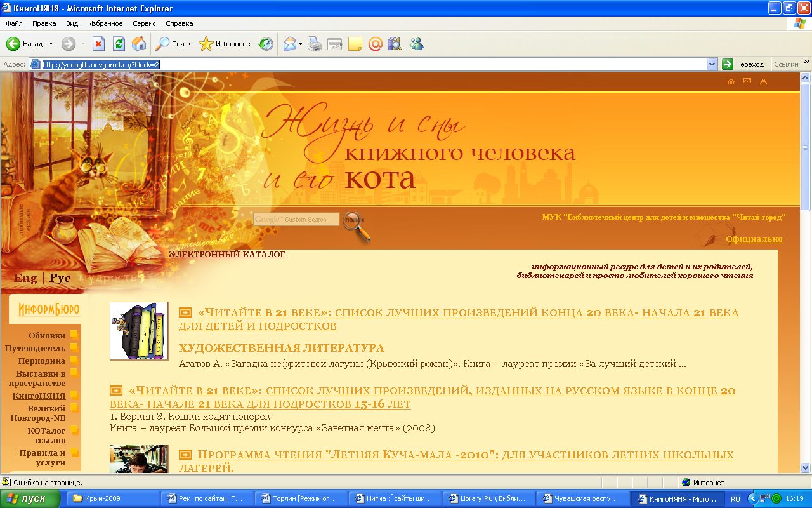Open the Избранное (Favorites) star toolbar button
Image resolution: width=812 pixels, height=508 pixels.
[x=225, y=44]
